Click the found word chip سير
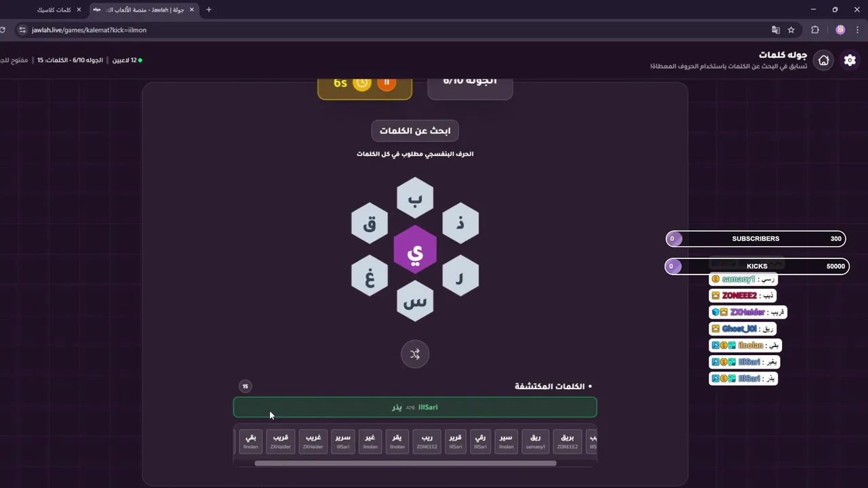Image resolution: width=868 pixels, height=488 pixels. pos(507,441)
